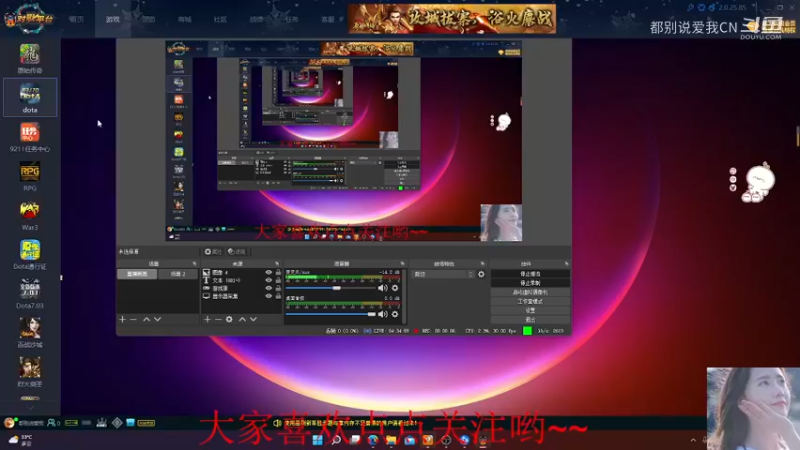
Task: Pop out the Sources dock panel icon
Action: tap(278, 264)
